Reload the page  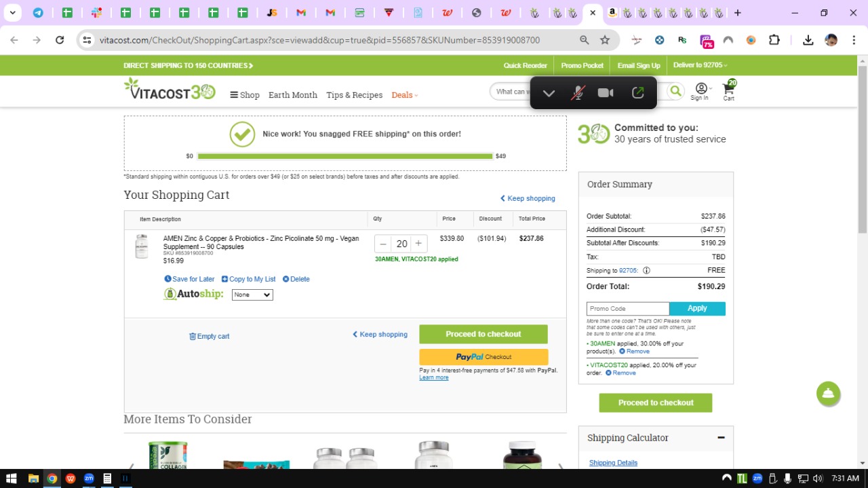[x=60, y=40]
